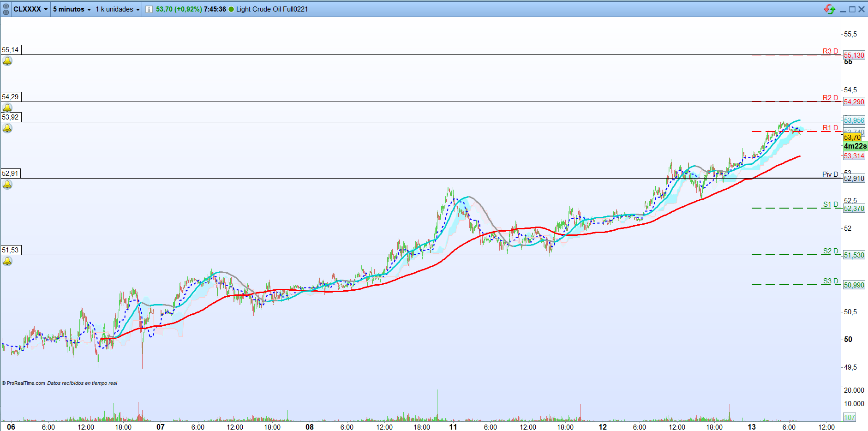
Task: Select the 54,29 horizontal line label
Action: click(11, 97)
